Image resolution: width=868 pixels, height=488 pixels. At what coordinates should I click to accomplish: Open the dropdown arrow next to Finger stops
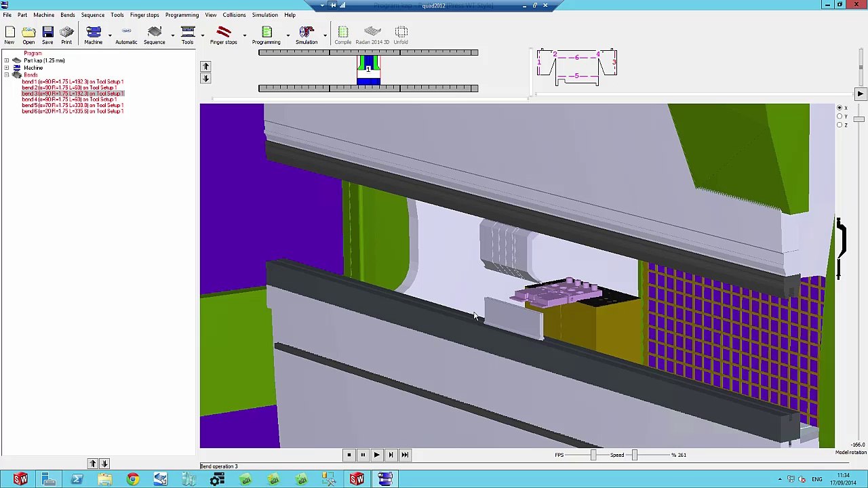(x=244, y=35)
